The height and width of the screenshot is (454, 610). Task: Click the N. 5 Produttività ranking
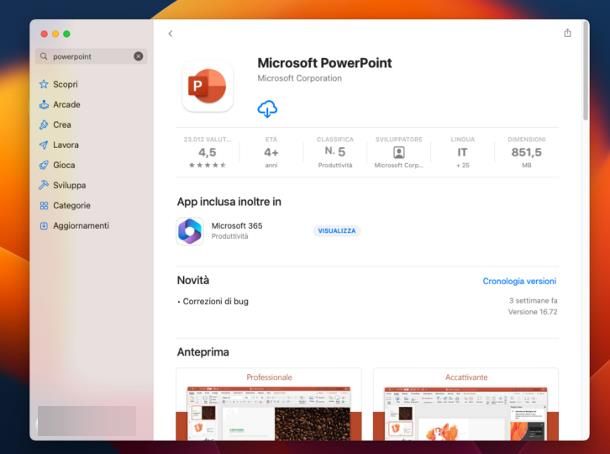pyautogui.click(x=335, y=152)
